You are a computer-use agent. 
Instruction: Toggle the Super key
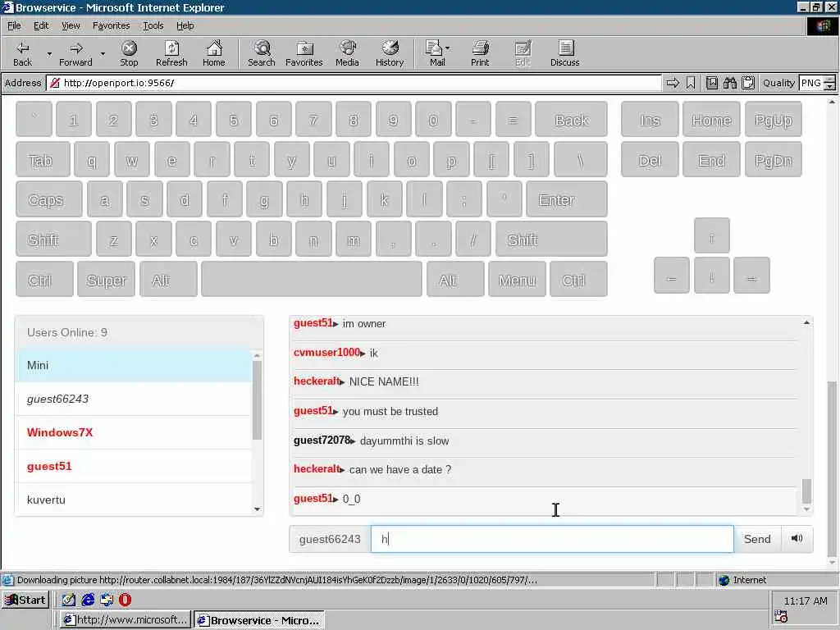pyautogui.click(x=106, y=279)
